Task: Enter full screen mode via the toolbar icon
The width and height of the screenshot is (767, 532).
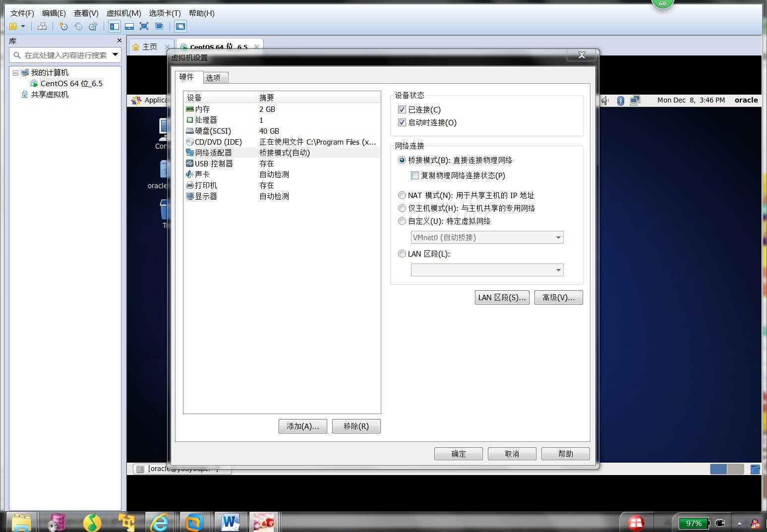Action: (x=144, y=26)
